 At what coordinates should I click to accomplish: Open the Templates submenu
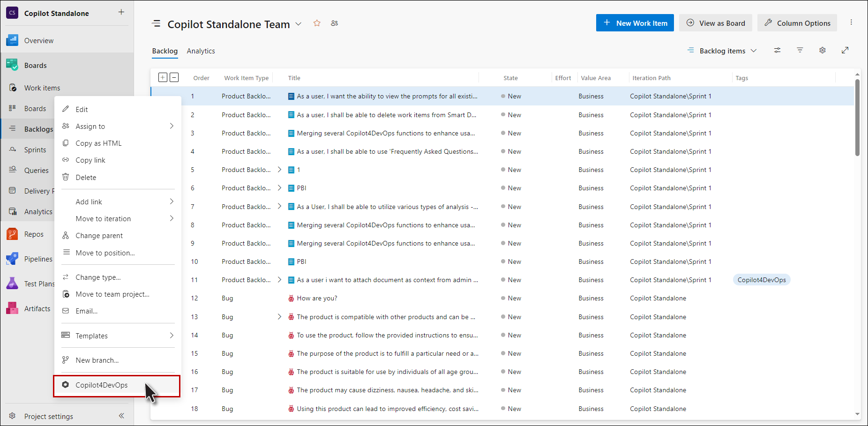[x=118, y=336]
